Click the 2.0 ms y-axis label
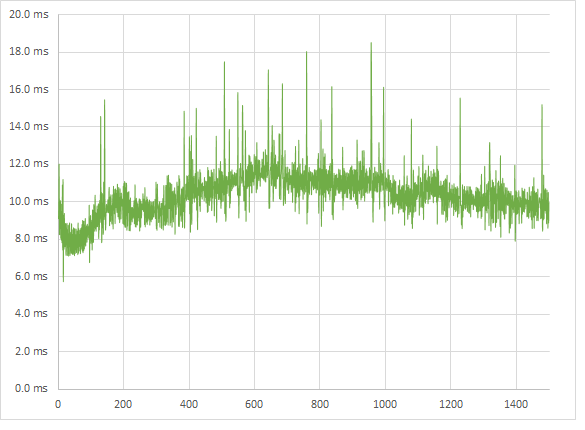The height and width of the screenshot is (430, 585). [31, 351]
